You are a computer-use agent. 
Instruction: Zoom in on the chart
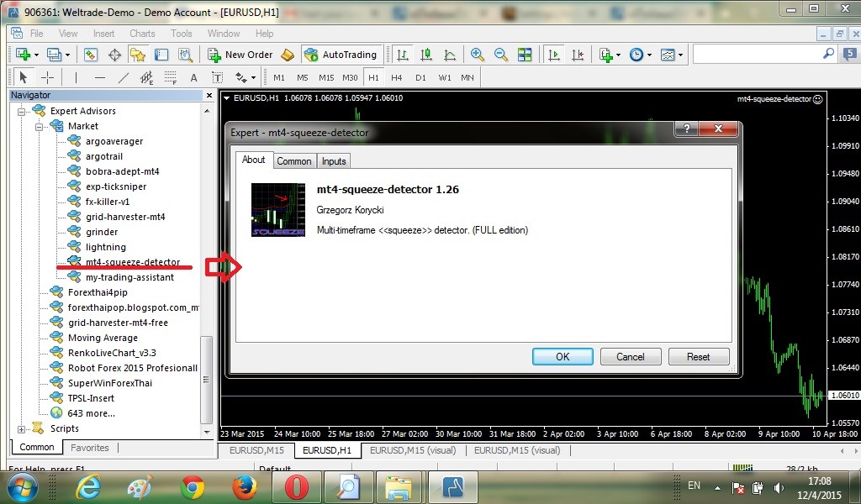(x=478, y=55)
